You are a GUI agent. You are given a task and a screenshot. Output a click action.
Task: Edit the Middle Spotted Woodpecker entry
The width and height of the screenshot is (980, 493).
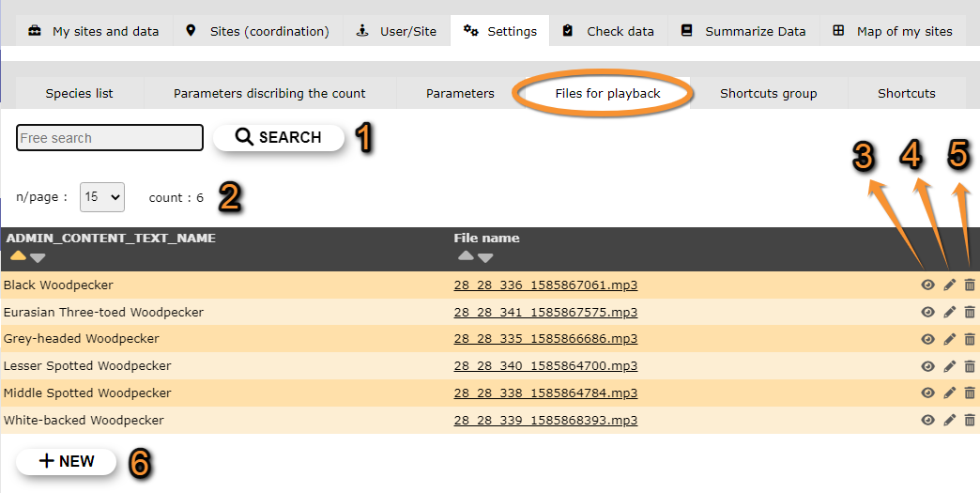pos(949,393)
